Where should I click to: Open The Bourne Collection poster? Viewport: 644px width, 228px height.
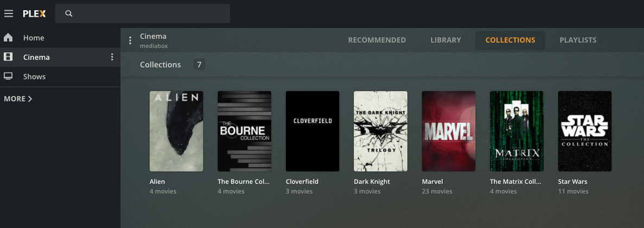click(x=244, y=131)
